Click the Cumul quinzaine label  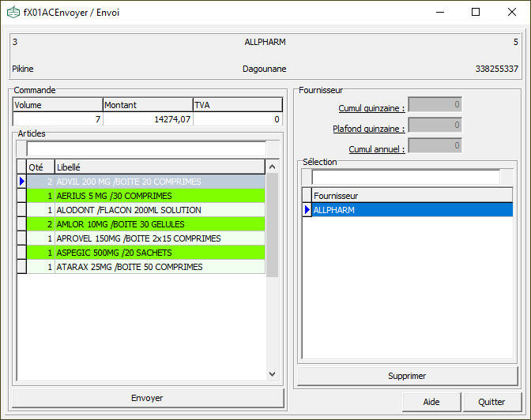(371, 108)
